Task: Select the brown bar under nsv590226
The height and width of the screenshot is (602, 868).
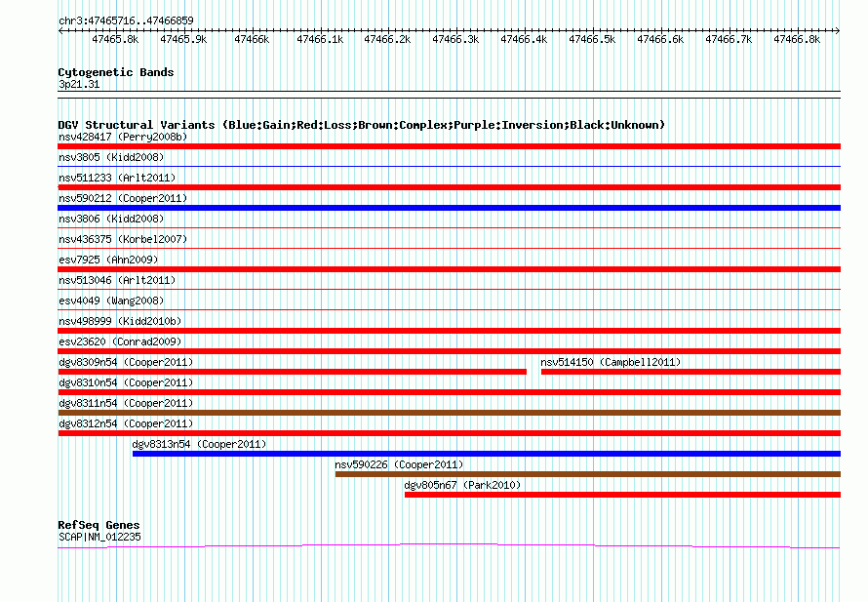Action: pos(588,474)
